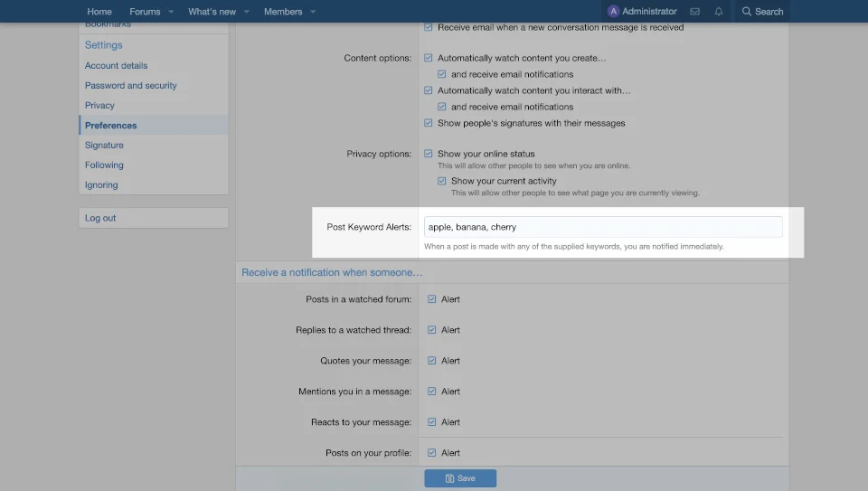Image resolution: width=868 pixels, height=491 pixels.
Task: Open Account details in Settings sidebar
Action: tap(116, 66)
